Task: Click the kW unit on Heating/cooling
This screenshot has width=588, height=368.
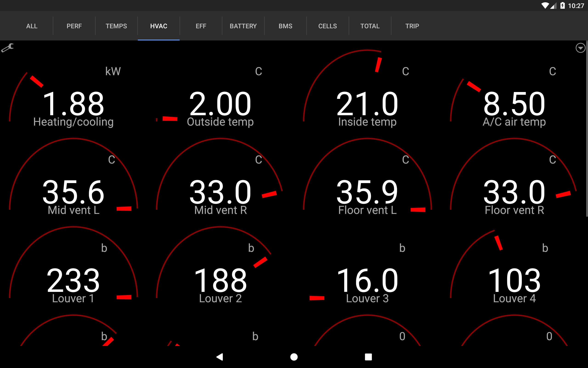Action: pos(113,71)
